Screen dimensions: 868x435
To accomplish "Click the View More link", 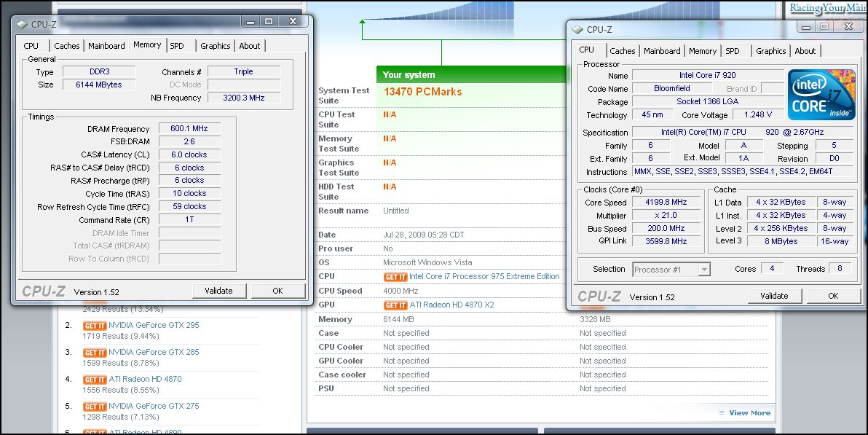I will pos(749,413).
